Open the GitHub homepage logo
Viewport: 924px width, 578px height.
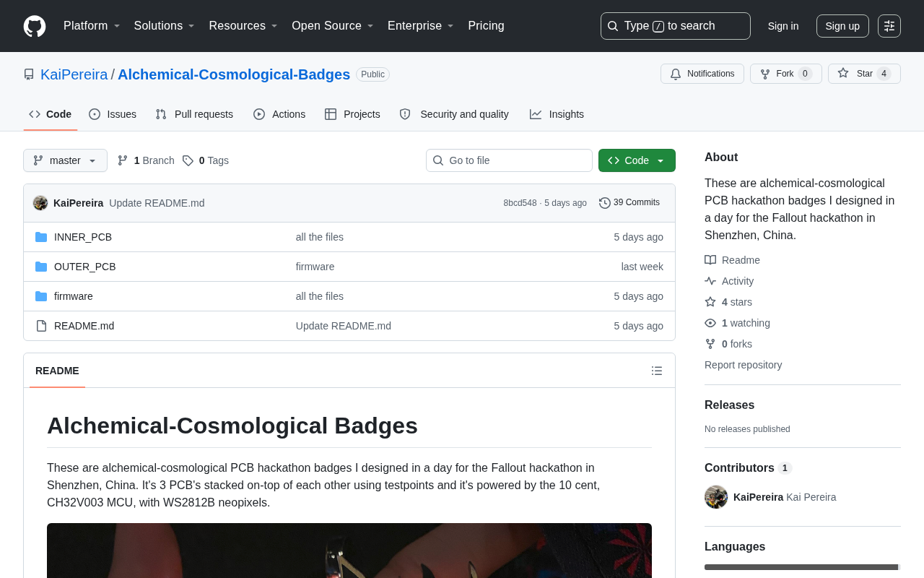click(x=35, y=26)
